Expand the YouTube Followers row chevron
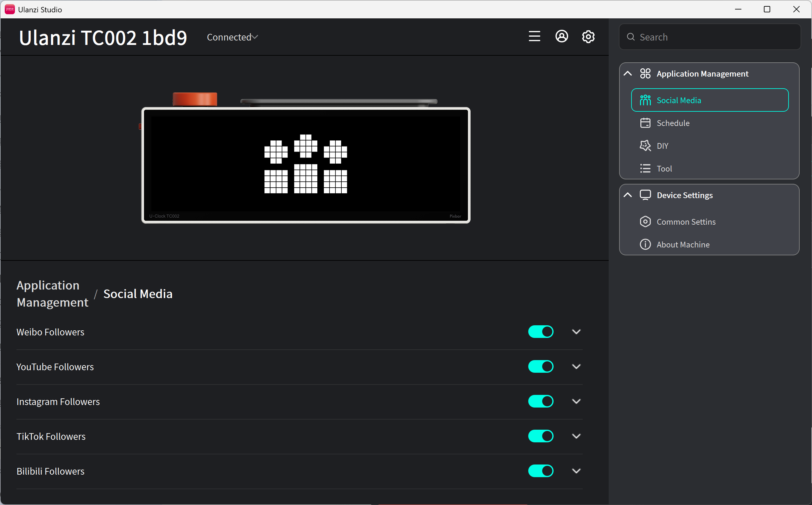The height and width of the screenshot is (505, 812). [x=576, y=366]
